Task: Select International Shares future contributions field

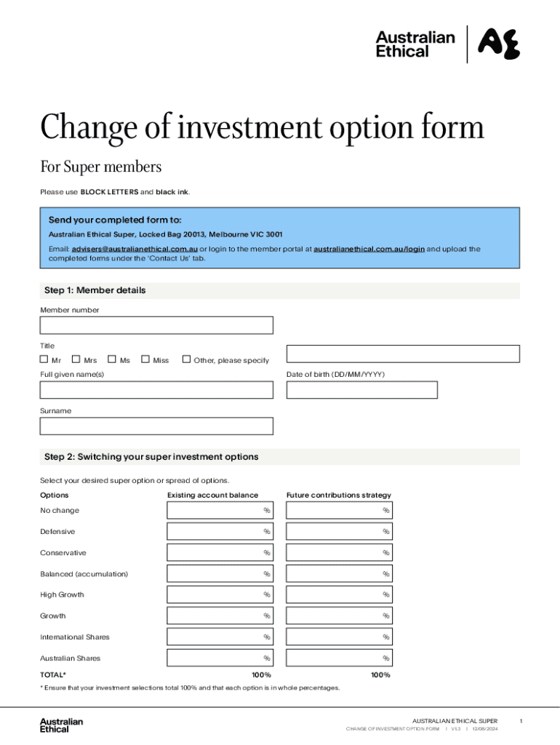Action: pyautogui.click(x=339, y=637)
